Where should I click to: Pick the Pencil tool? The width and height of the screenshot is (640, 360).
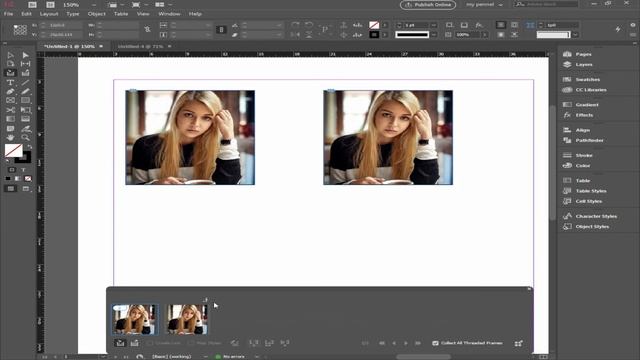click(25, 91)
